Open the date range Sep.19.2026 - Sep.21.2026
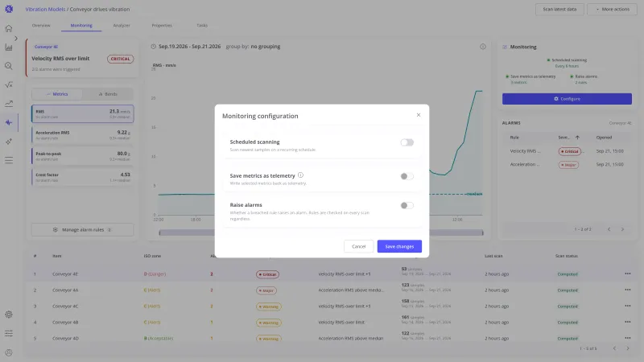This screenshot has height=362, width=644. (x=190, y=47)
